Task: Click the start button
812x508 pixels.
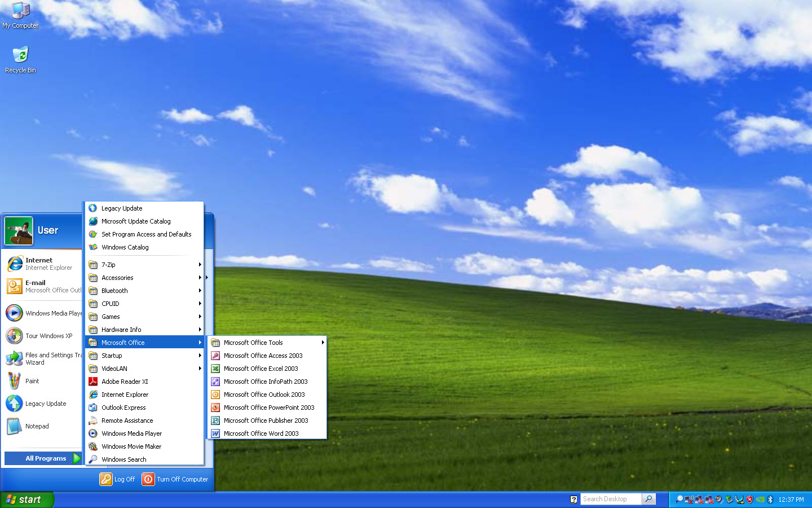Action: pyautogui.click(x=27, y=500)
